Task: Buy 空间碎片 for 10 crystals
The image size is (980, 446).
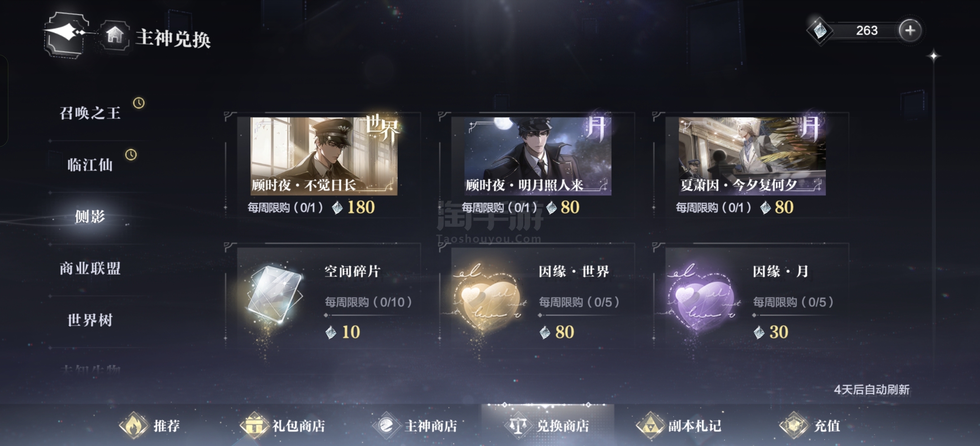Action: coord(323,297)
